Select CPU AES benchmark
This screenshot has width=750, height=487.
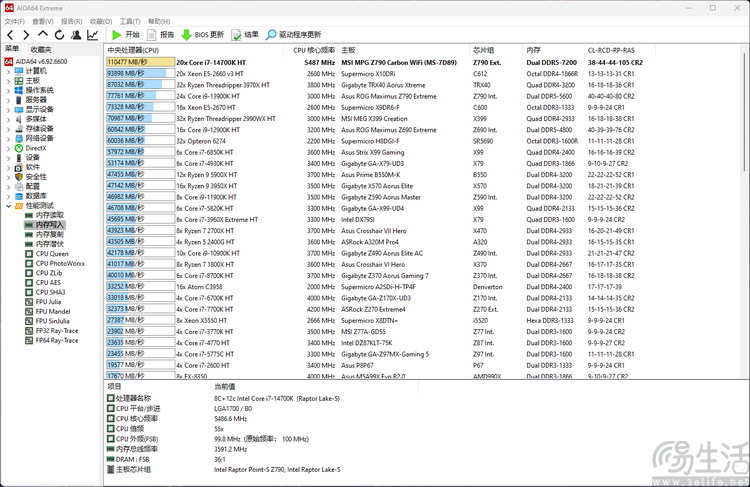coord(48,282)
